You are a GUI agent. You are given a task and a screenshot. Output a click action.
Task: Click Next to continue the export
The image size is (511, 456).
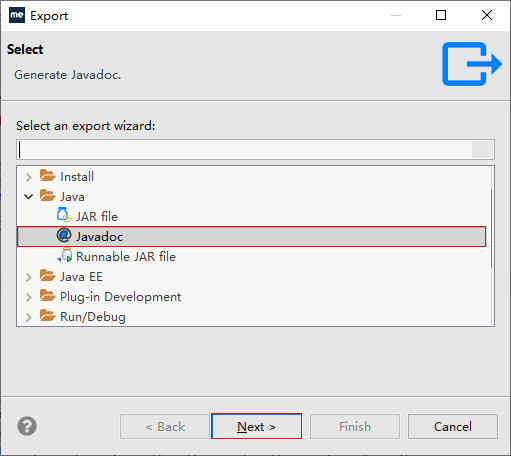point(256,426)
